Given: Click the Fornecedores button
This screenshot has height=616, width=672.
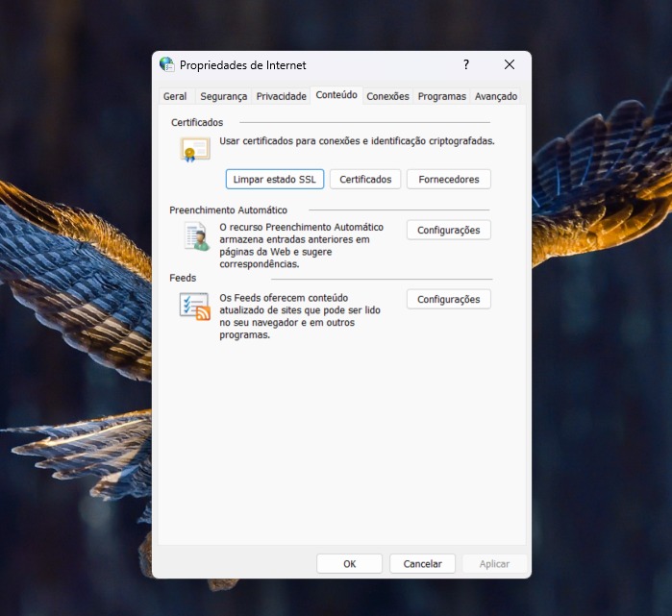Looking at the screenshot, I should [x=449, y=180].
